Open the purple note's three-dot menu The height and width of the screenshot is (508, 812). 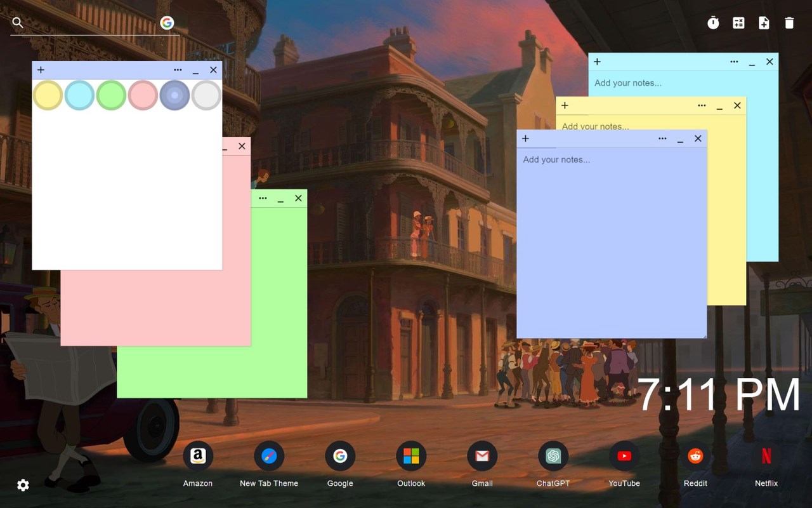pos(662,138)
